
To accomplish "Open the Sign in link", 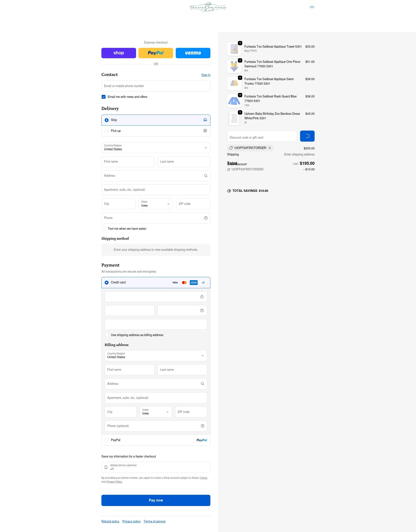I will click(206, 75).
